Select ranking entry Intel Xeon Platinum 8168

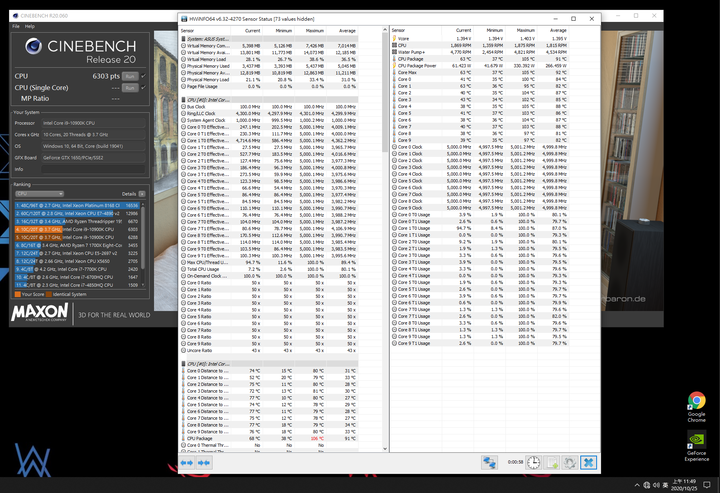pos(77,206)
